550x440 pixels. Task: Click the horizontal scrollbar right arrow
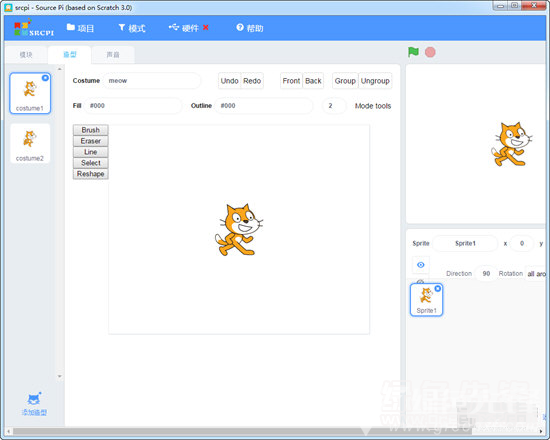[x=542, y=431]
